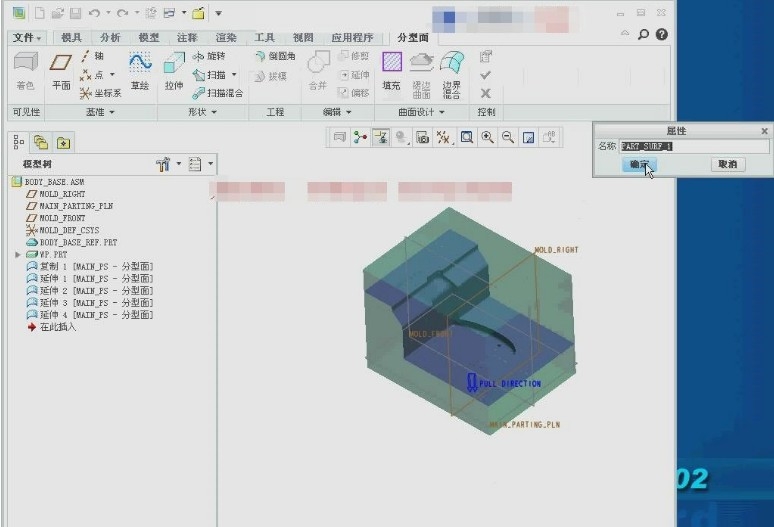Click the Open file icon
774x527 pixels.
58,13
